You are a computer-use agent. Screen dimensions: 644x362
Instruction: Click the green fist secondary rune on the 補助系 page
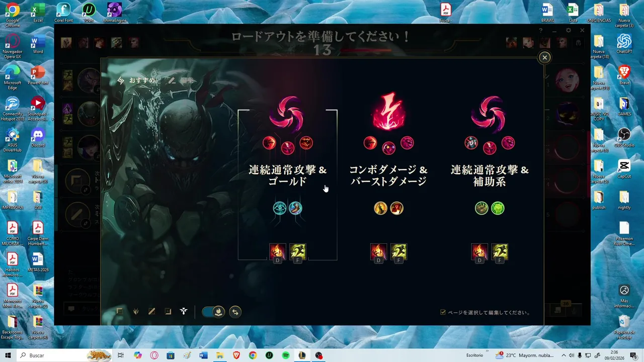click(498, 208)
